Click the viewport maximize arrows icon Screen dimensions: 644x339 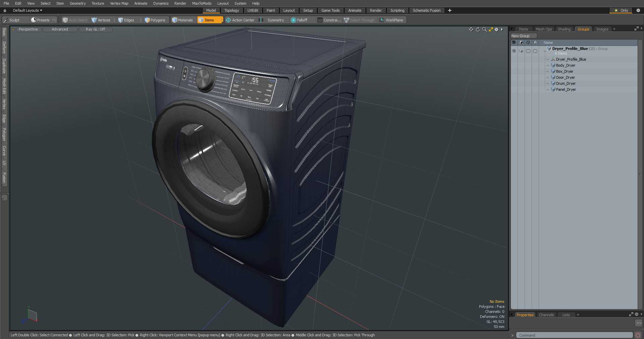[491, 29]
